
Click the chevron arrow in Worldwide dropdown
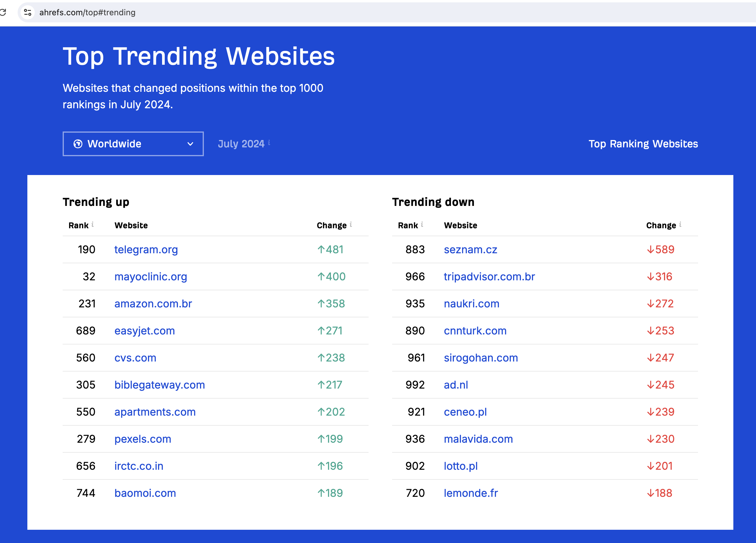pos(190,144)
